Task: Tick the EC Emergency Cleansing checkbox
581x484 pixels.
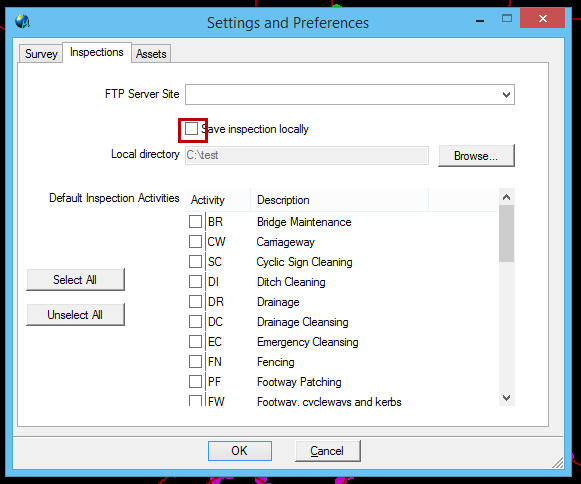Action: tap(195, 342)
